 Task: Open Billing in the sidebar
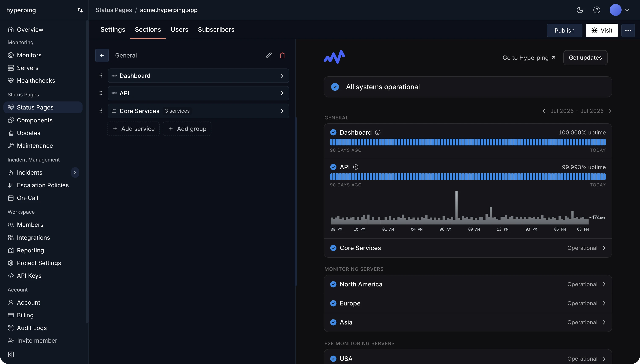(x=43, y=315)
